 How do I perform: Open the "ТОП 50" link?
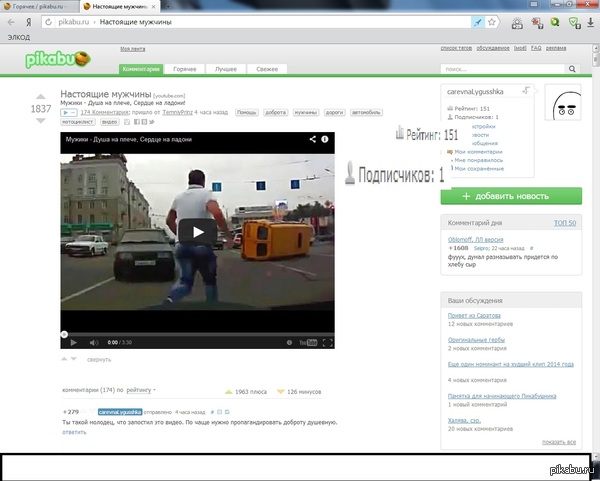tap(564, 222)
